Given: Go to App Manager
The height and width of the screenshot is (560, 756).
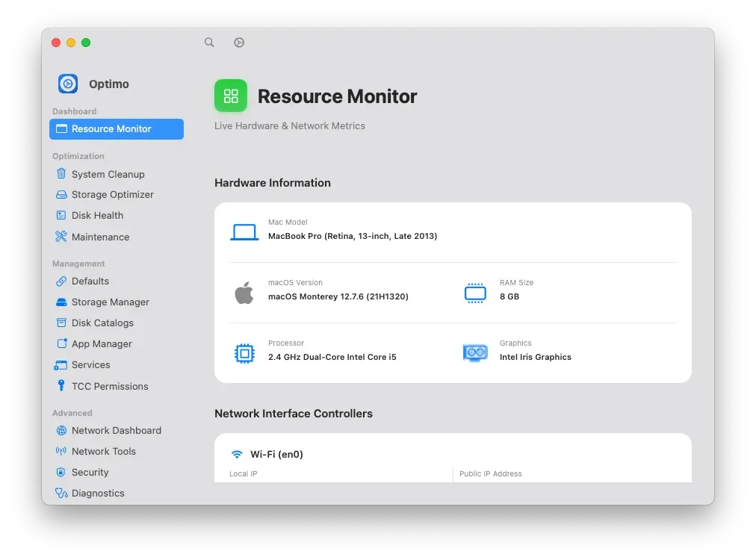Looking at the screenshot, I should pyautogui.click(x=117, y=343).
